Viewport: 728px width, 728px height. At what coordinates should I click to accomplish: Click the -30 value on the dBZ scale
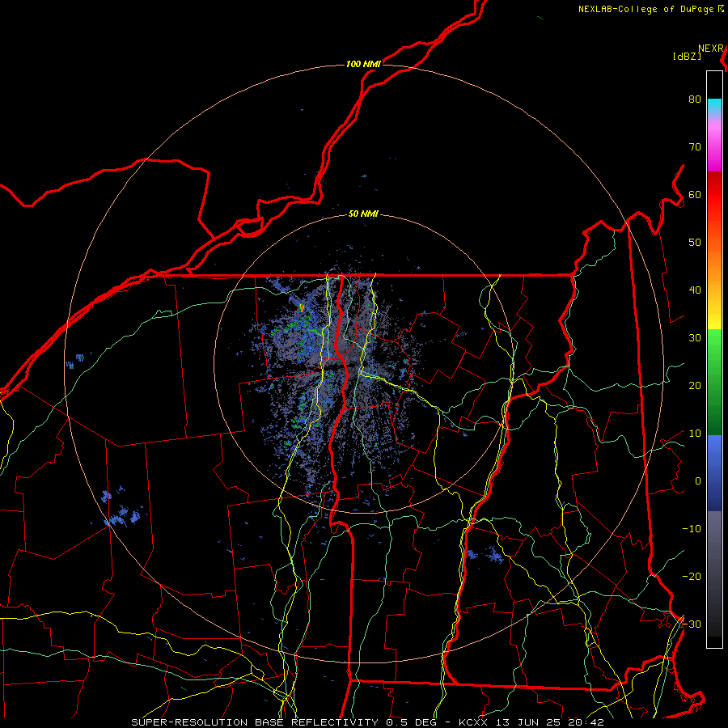692,624
